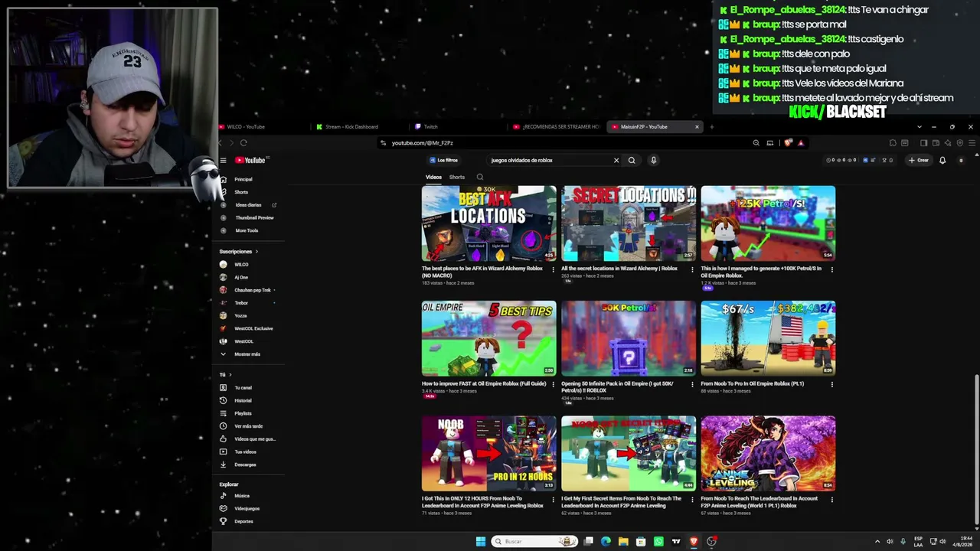The width and height of the screenshot is (980, 551).
Task: Reload the page in browser
Action: click(243, 143)
